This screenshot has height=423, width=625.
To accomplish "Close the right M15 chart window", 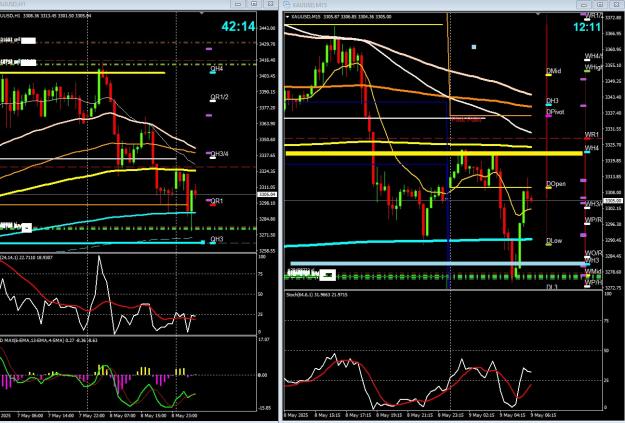I will (x=616, y=4).
